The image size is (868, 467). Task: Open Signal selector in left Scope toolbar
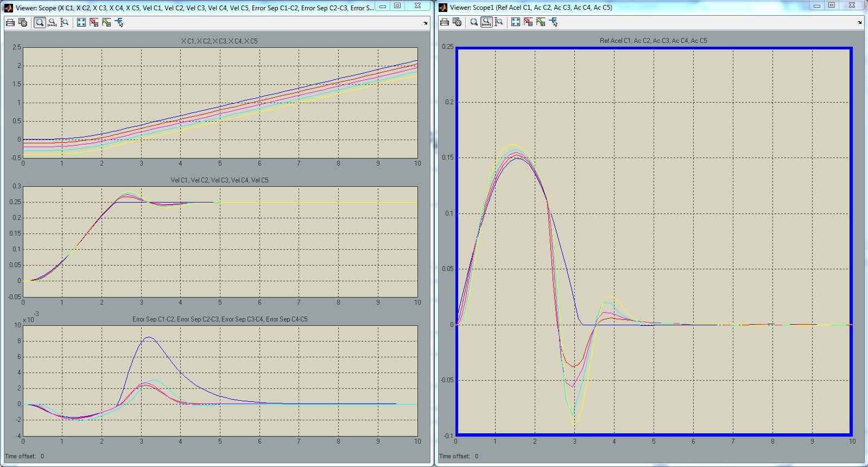(119, 22)
